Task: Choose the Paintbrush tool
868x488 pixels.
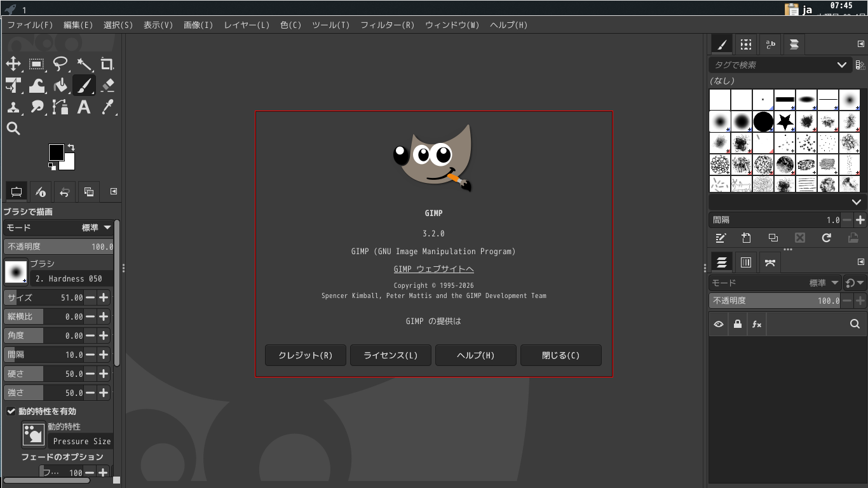Action: click(85, 85)
